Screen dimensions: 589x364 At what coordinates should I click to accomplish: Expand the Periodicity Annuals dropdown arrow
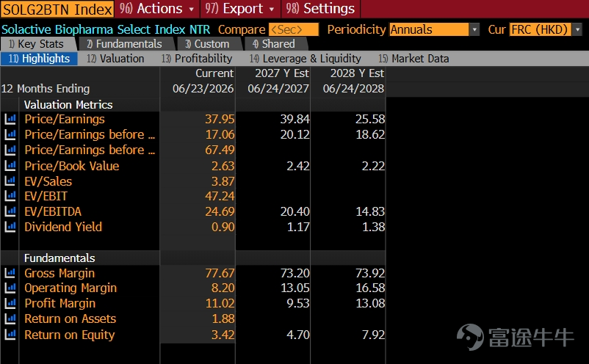[x=474, y=29]
